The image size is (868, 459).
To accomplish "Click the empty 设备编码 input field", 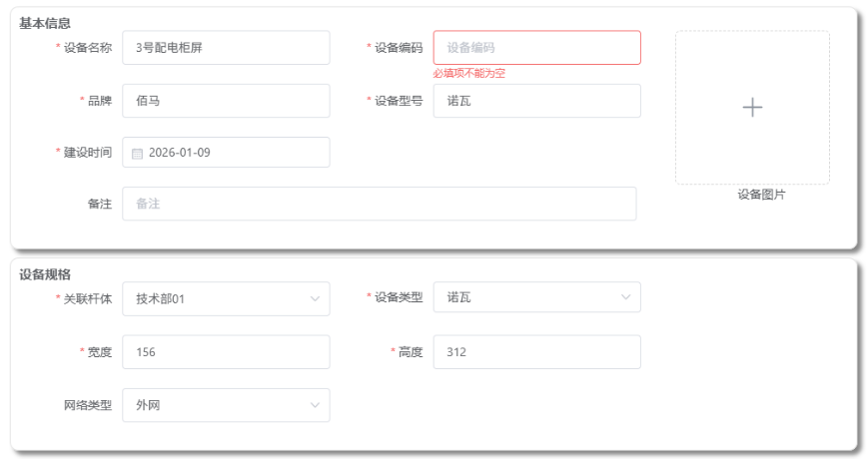I will [536, 47].
